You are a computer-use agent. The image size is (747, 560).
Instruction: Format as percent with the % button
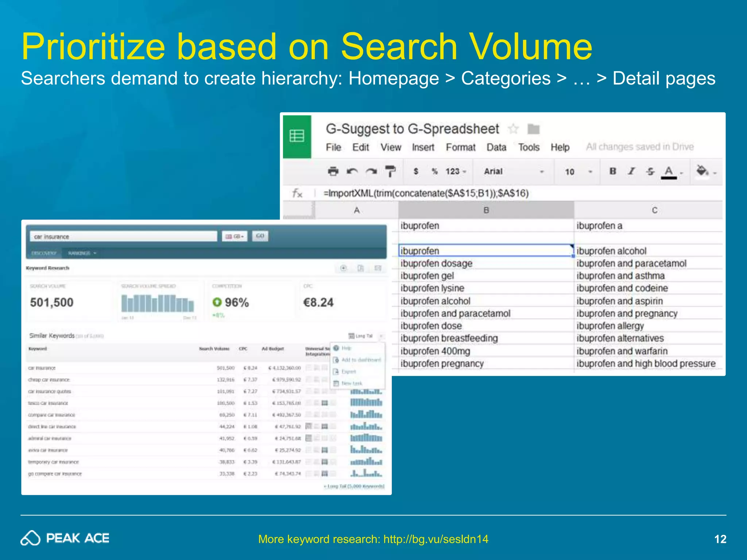[434, 171]
